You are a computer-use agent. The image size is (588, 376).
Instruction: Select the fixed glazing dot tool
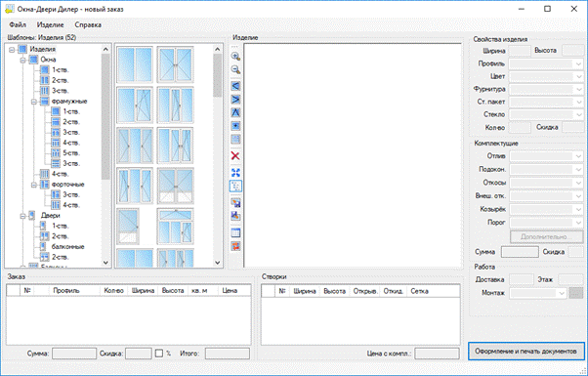[235, 126]
